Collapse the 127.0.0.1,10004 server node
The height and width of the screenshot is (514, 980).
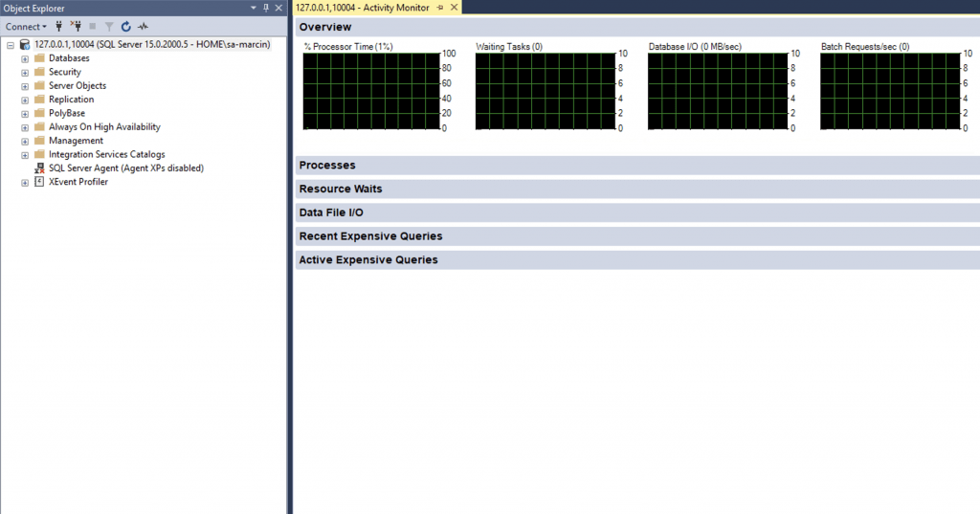tap(11, 45)
